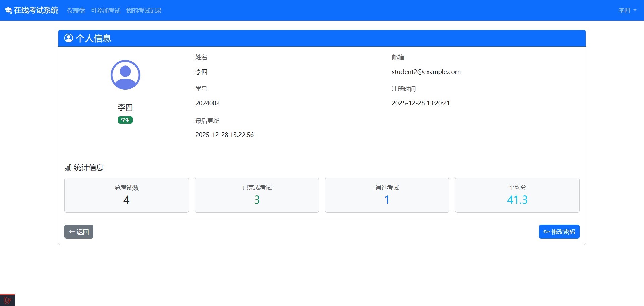Open the 李四 user dropdown menu
Viewport: 644px width, 306px height.
(627, 11)
